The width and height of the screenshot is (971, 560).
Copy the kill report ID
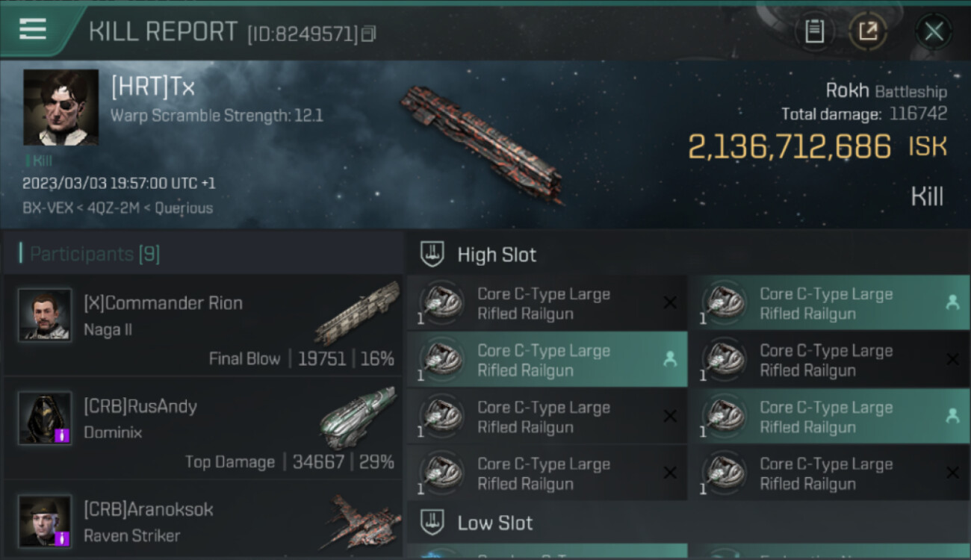point(368,34)
